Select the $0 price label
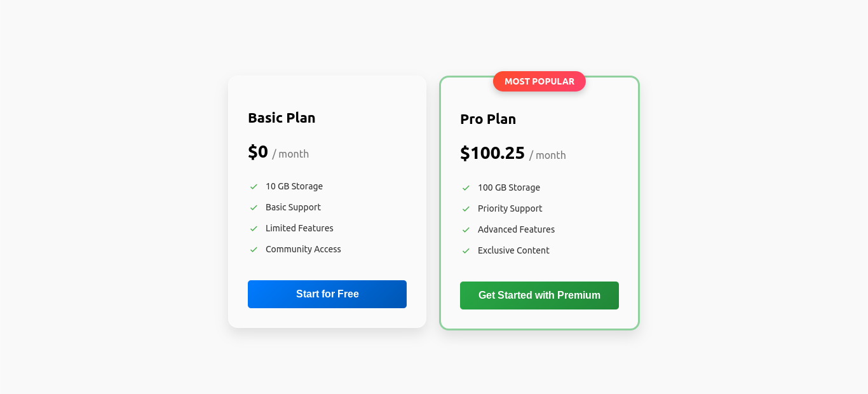Viewport: 868px width, 394px height. tap(258, 152)
